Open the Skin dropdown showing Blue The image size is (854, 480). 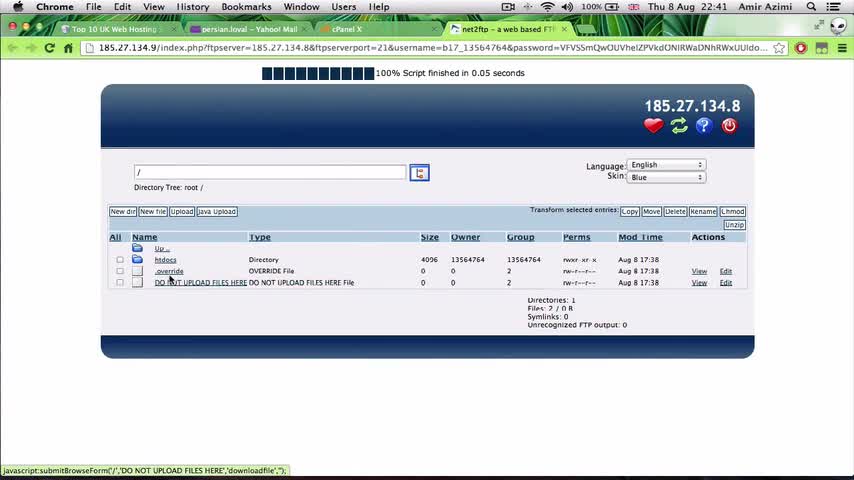666,177
